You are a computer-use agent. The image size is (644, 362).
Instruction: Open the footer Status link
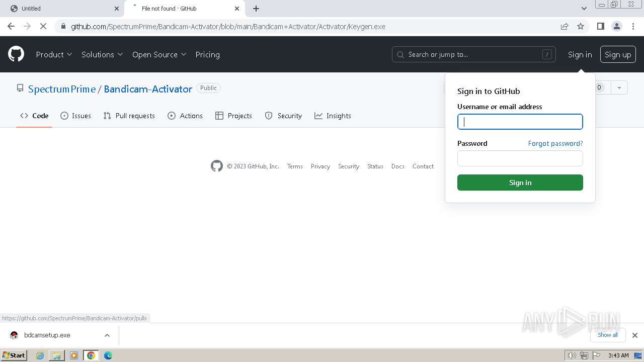(x=375, y=166)
